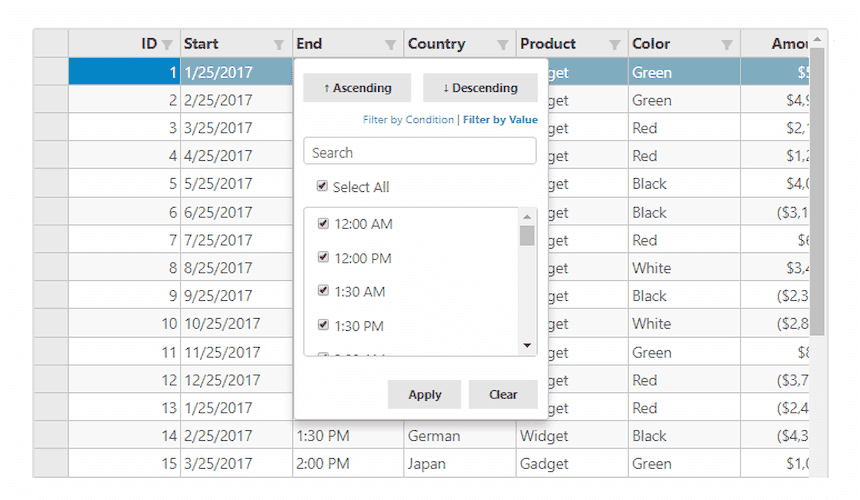The image size is (860, 500).
Task: Uncheck the 12:00 AM checkbox
Action: tap(323, 223)
